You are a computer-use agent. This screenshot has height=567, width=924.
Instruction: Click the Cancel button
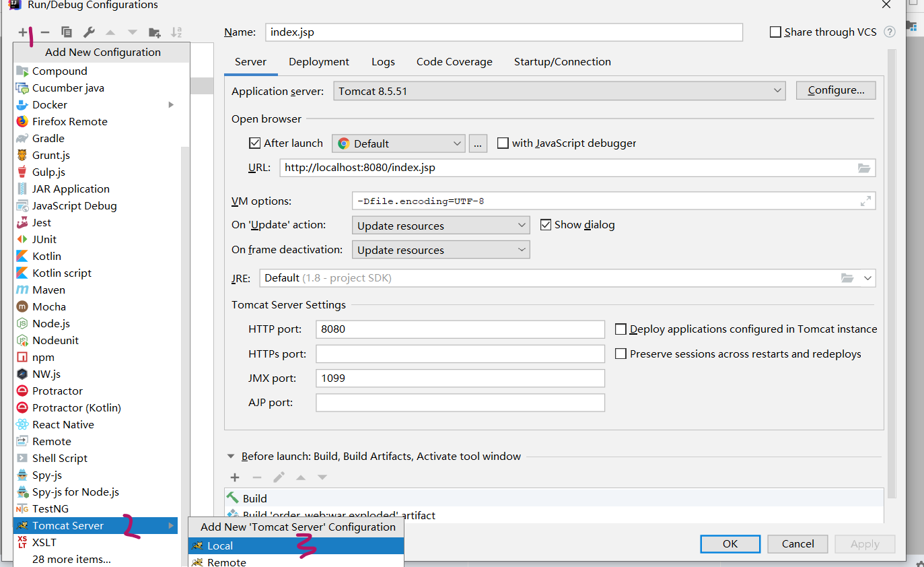coord(798,543)
